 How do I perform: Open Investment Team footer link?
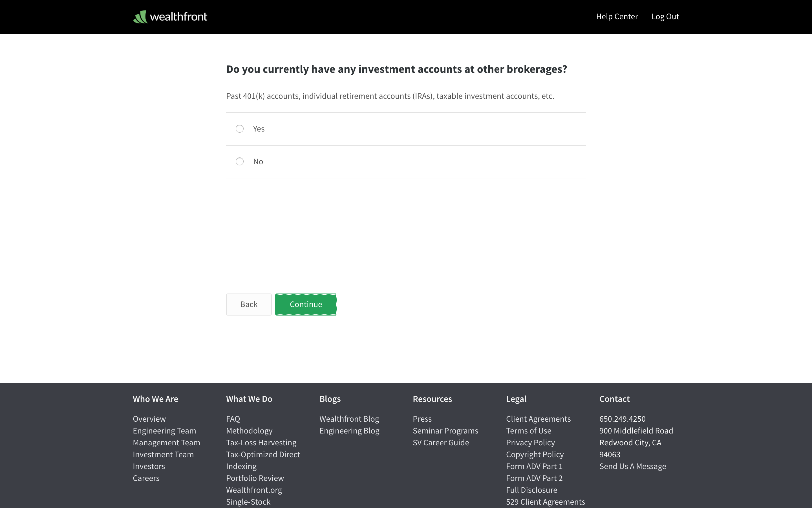coord(164,454)
